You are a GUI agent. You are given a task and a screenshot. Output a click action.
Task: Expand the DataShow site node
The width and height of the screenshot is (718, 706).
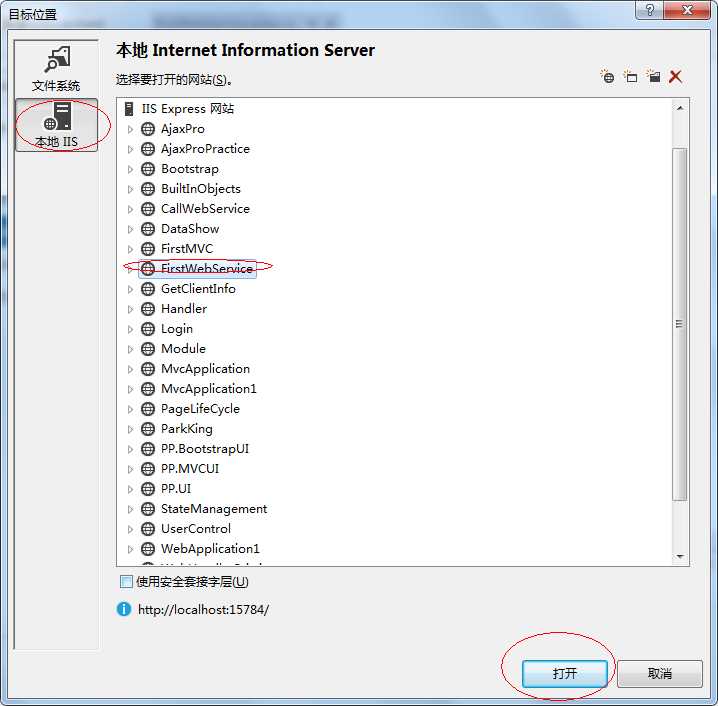131,229
